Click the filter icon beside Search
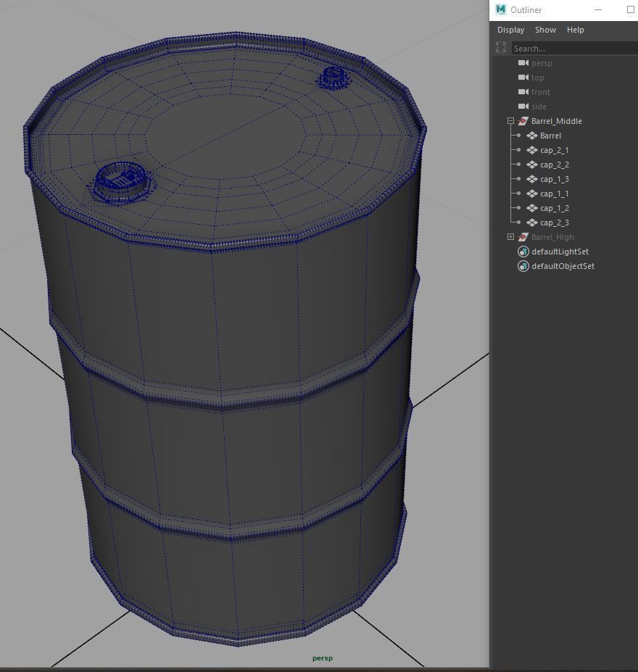The image size is (638, 672). click(x=500, y=48)
